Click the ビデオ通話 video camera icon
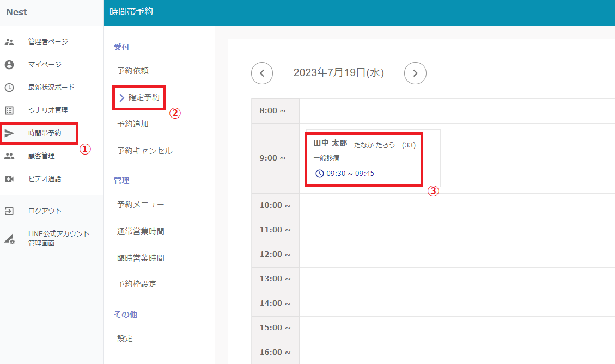Screen dimensions: 615x364 (9, 179)
